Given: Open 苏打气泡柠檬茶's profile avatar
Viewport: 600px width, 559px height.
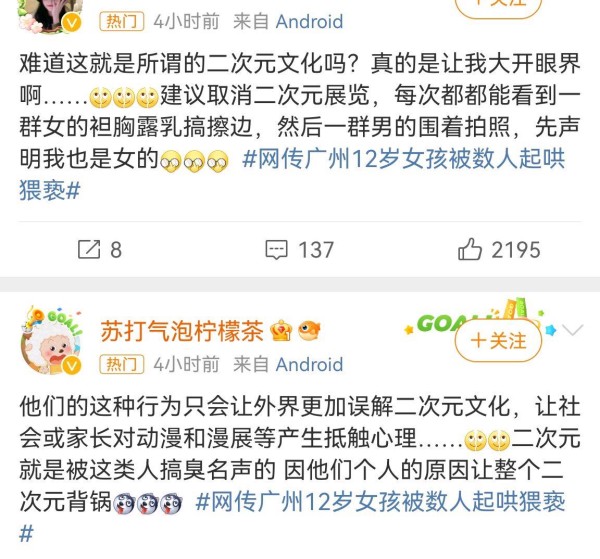Looking at the screenshot, I should tap(51, 340).
